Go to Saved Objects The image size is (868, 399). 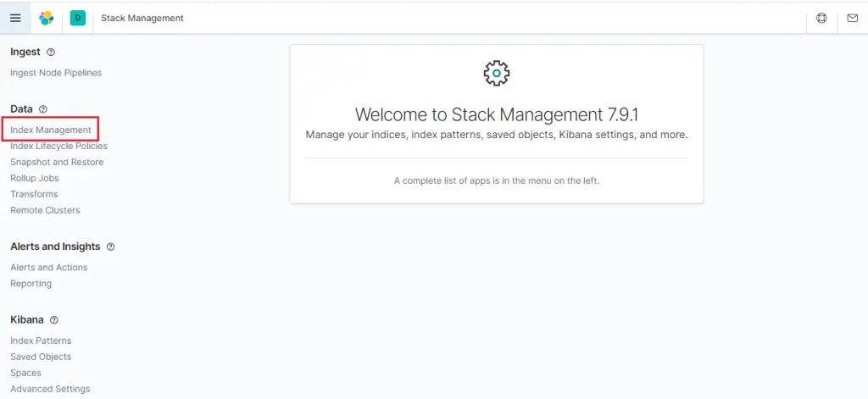coord(41,357)
